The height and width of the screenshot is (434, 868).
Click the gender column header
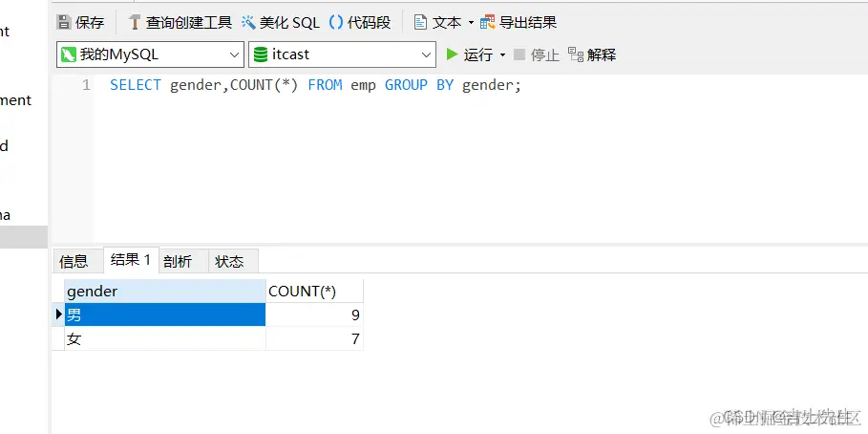[x=165, y=291]
